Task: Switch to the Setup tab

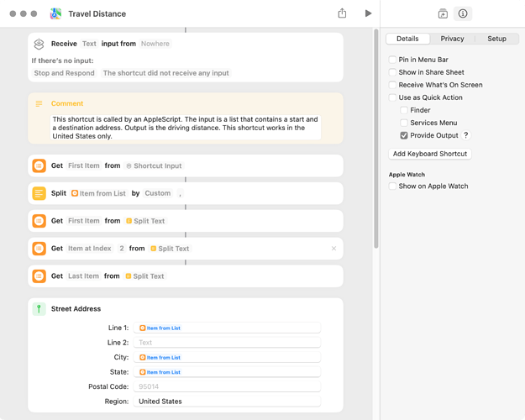Action: [x=496, y=39]
